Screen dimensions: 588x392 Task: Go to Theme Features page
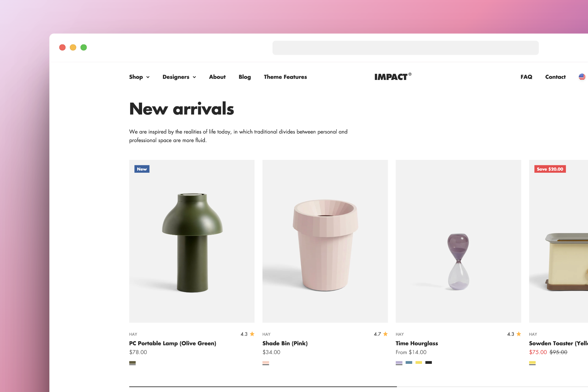pyautogui.click(x=285, y=77)
